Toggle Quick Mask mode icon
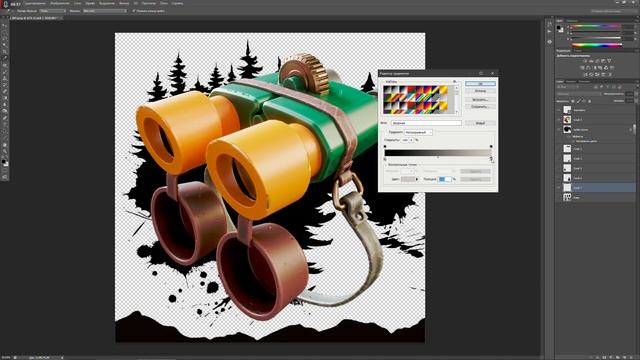Screen dimensions: 640x360 click(4, 177)
